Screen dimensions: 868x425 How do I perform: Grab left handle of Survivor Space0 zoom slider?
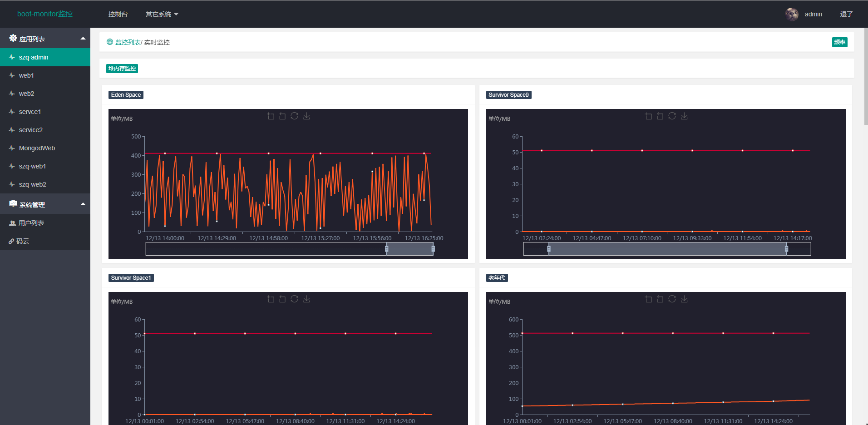coord(549,249)
